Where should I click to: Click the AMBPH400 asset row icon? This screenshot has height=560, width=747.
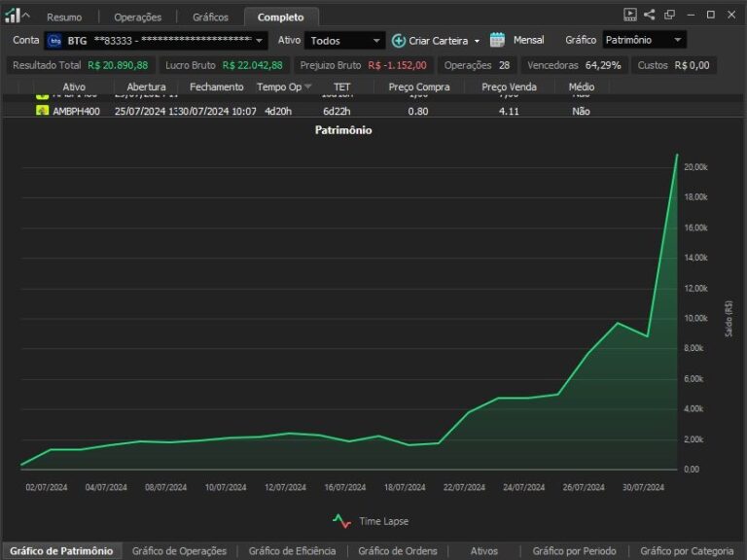click(x=43, y=111)
